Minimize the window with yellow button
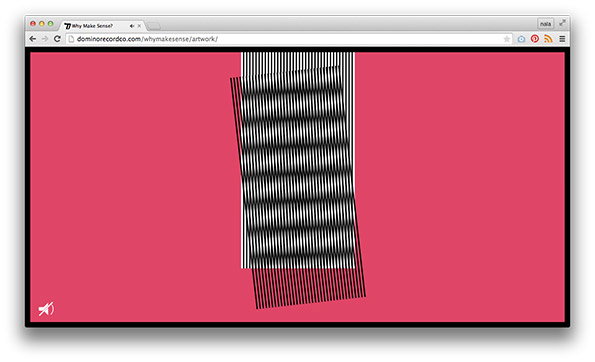 click(42, 24)
